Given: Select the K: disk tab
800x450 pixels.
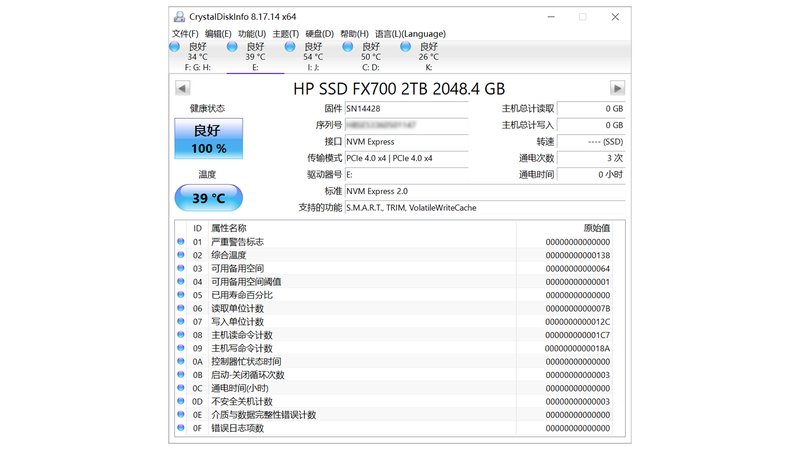Looking at the screenshot, I should click(428, 57).
